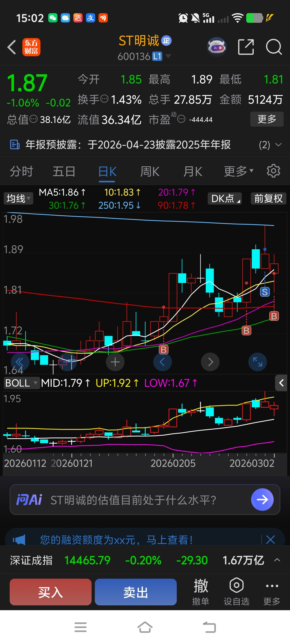Switch to 月K tab
This screenshot has width=290, height=644.
point(193,172)
